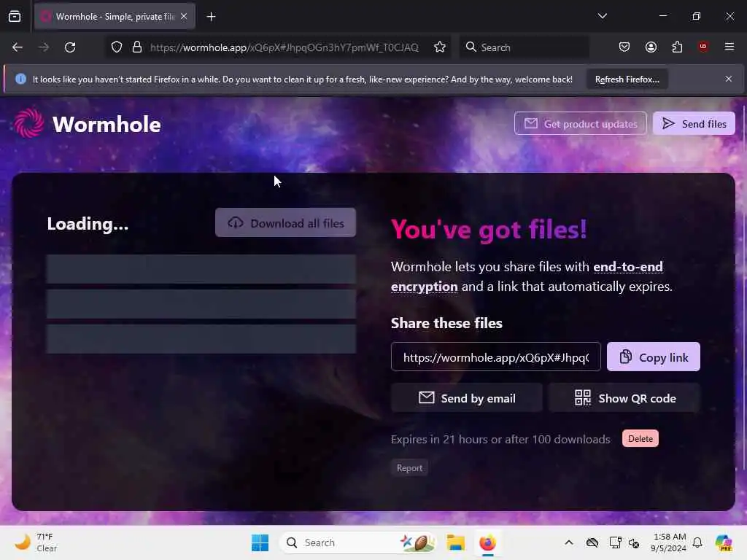Open clock and date 1:58 AM

click(x=668, y=542)
